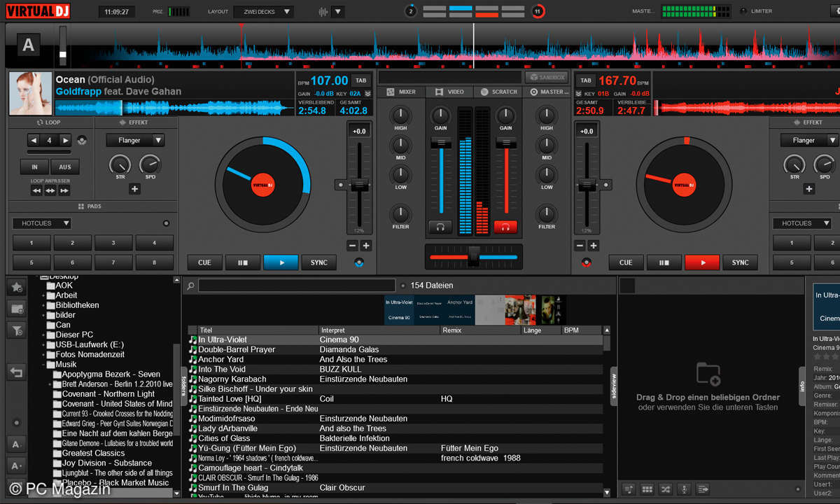This screenshot has height=504, width=840.
Task: Click the loop icon beside loop size 4
Action: point(82,140)
